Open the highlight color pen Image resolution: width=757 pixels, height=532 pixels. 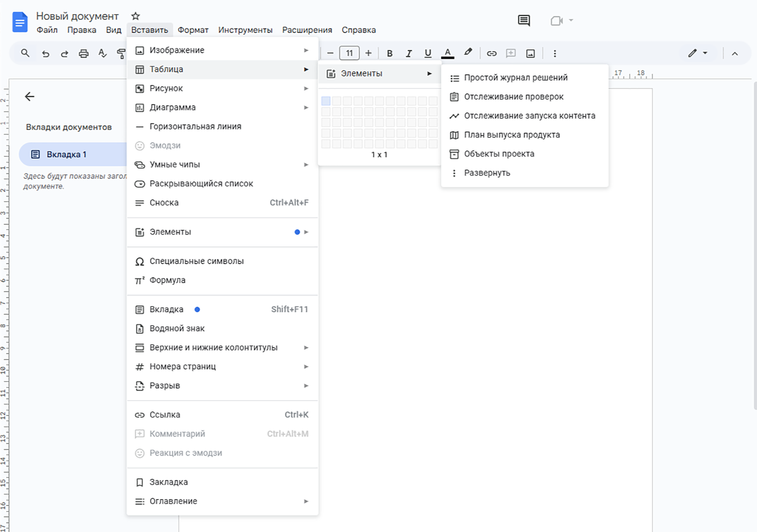pyautogui.click(x=468, y=52)
